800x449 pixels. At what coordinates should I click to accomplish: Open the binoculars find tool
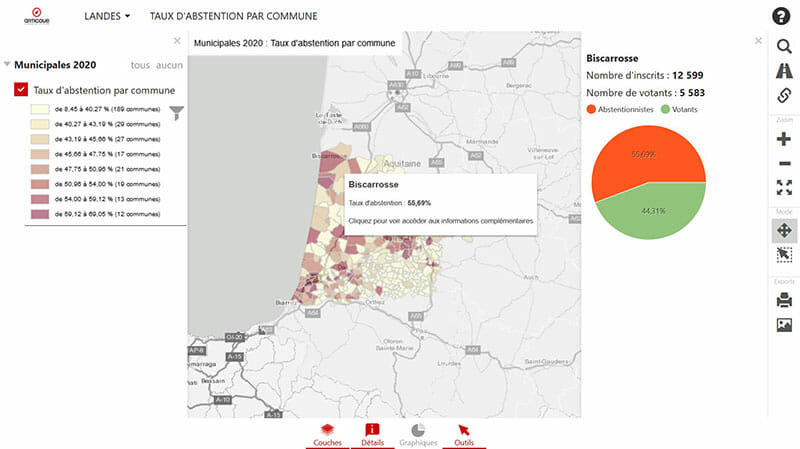[x=784, y=71]
